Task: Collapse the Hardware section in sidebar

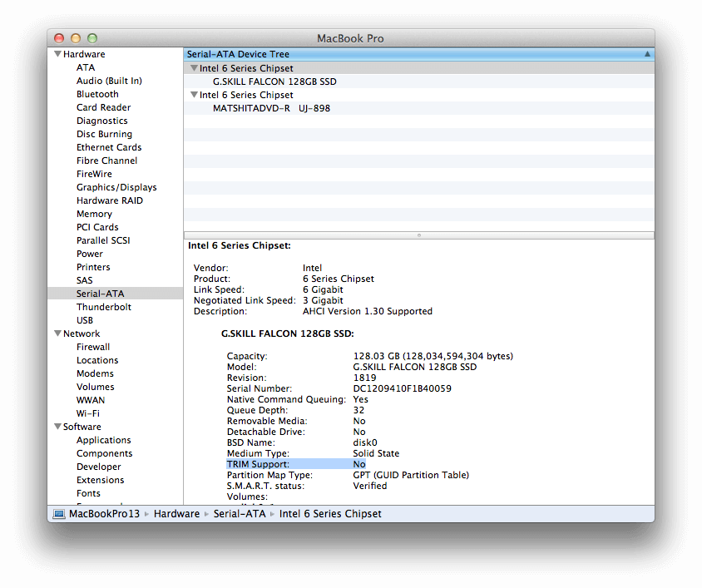Action: (x=57, y=54)
